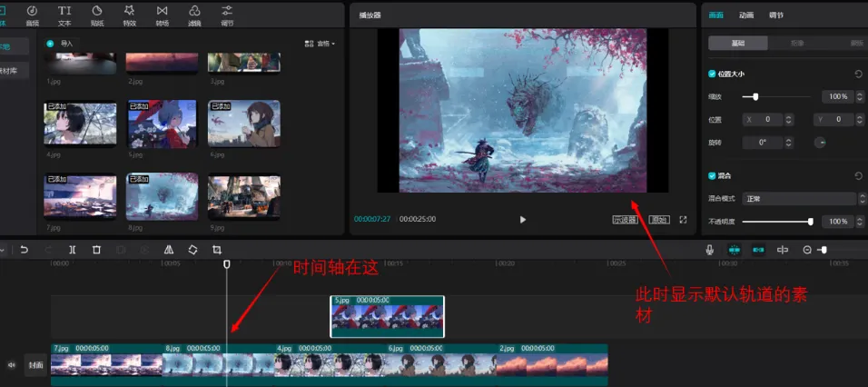The height and width of the screenshot is (387, 868).
Task: Switch to the 调节 tab in properties panel
Action: pyautogui.click(x=776, y=15)
